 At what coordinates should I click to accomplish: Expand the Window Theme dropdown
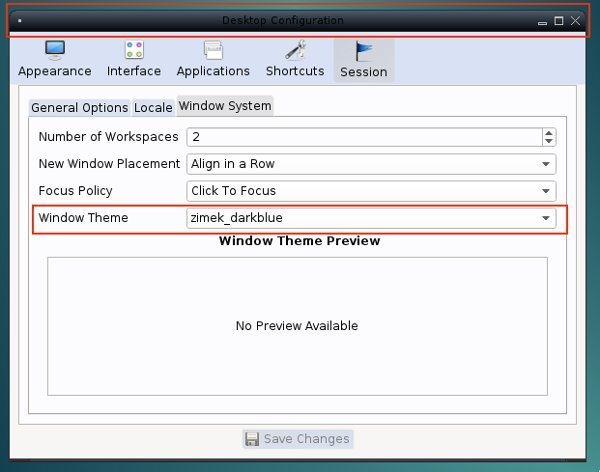click(371, 218)
